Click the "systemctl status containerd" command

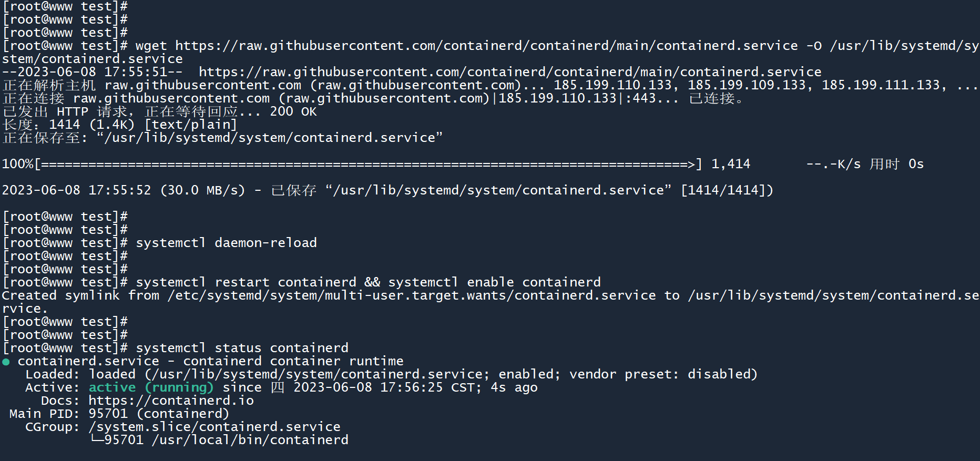242,348
